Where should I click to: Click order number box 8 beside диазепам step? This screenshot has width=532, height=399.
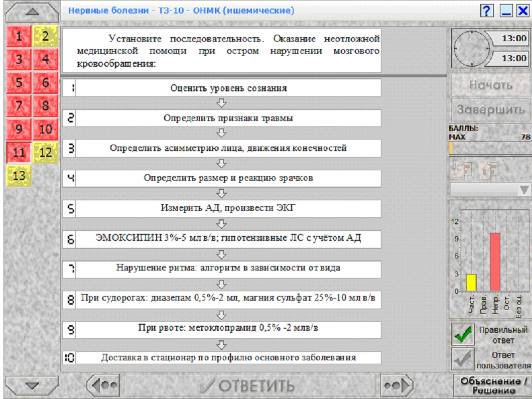coord(69,299)
